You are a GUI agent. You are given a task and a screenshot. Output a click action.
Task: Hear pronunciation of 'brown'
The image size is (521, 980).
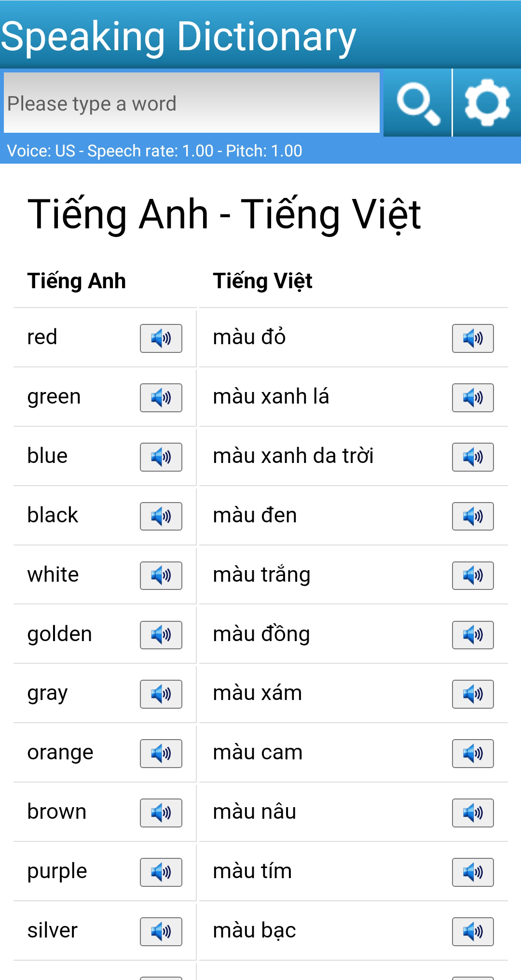click(161, 813)
